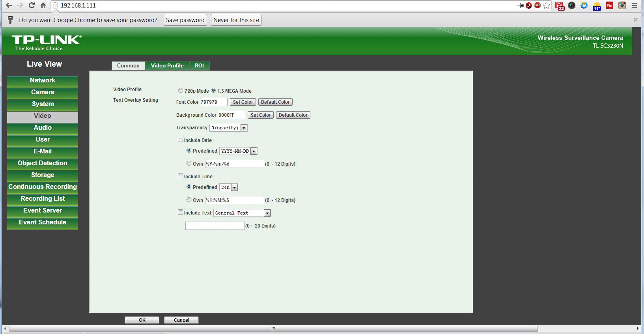644x334 pixels.
Task: Click the Adblock Plus extension icon
Action: [x=537, y=5]
